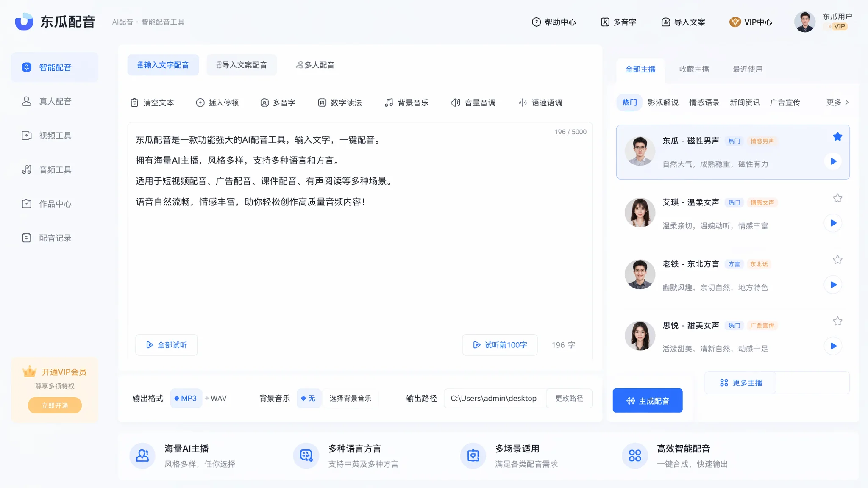Viewport: 868px width, 488px height.
Task: Click the 海量AI主播 feature icon
Action: (142, 456)
